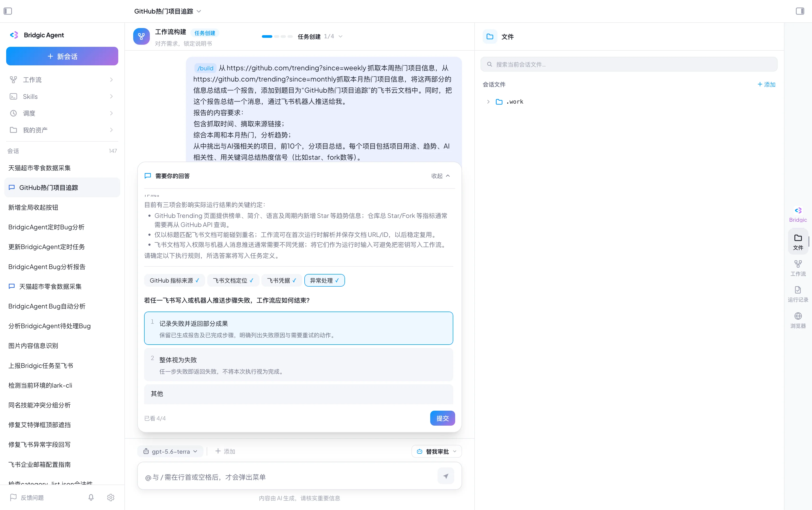Focus the 搜索当前会话文件 search field
Screen dimensions: 812x510
click(x=629, y=64)
